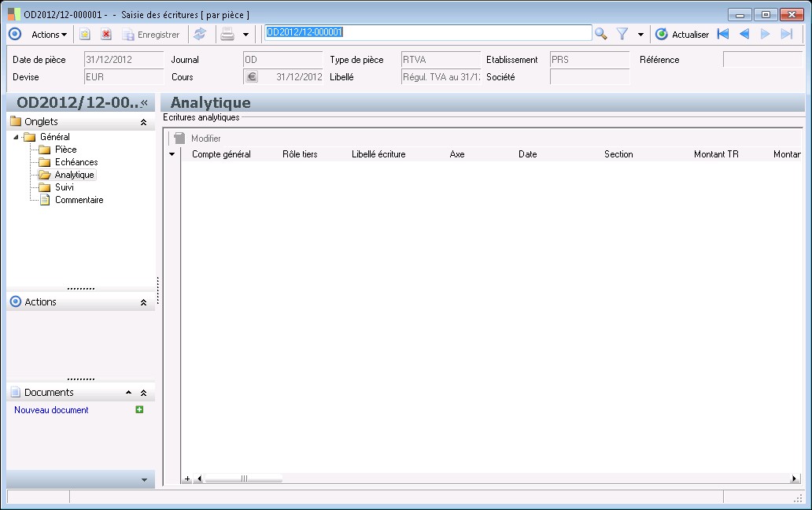The image size is (812, 510).
Task: Sort by Rôle tiers column
Action: pyautogui.click(x=300, y=154)
